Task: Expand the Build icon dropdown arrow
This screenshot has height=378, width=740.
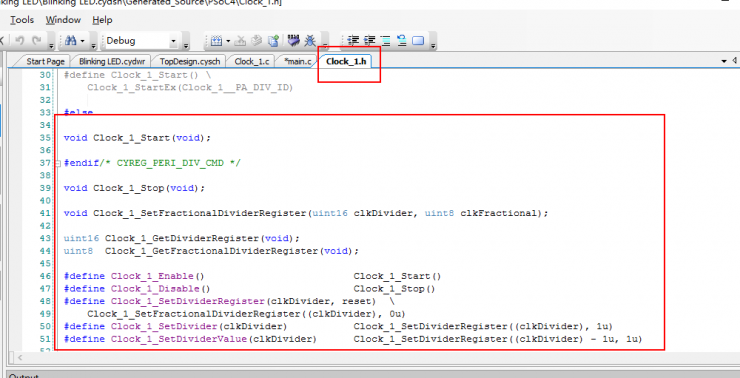Action: [x=228, y=41]
